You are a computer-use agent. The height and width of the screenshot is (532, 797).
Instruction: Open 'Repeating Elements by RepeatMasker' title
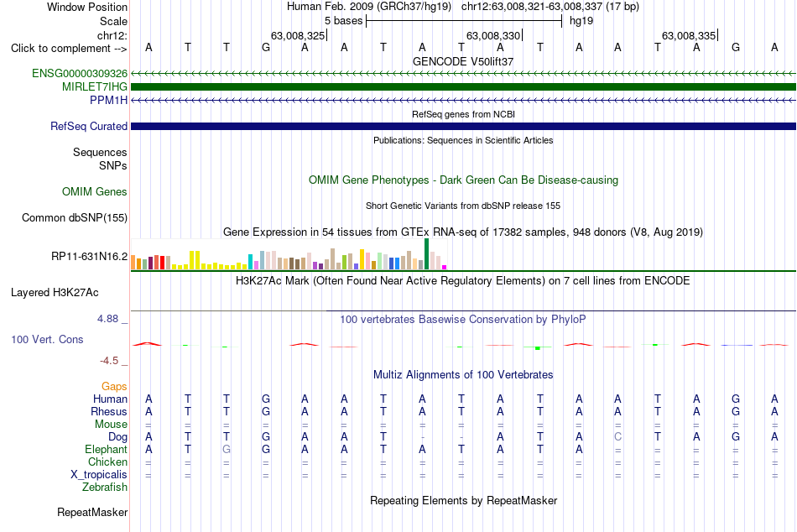[x=463, y=500]
